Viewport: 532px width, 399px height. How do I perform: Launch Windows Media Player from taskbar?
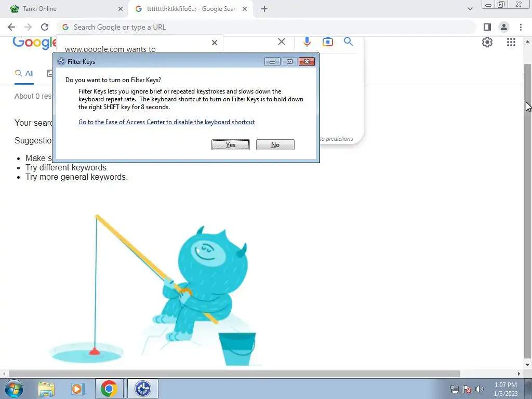[77, 389]
